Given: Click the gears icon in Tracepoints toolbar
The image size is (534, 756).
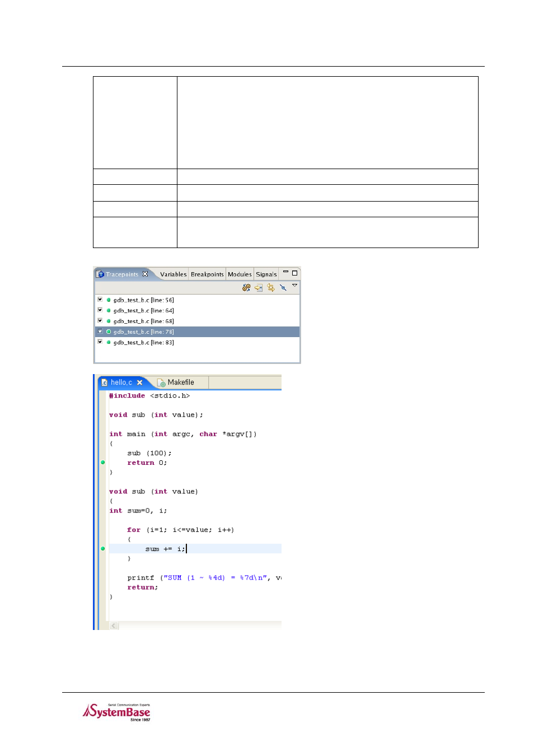Looking at the screenshot, I should pyautogui.click(x=246, y=287).
